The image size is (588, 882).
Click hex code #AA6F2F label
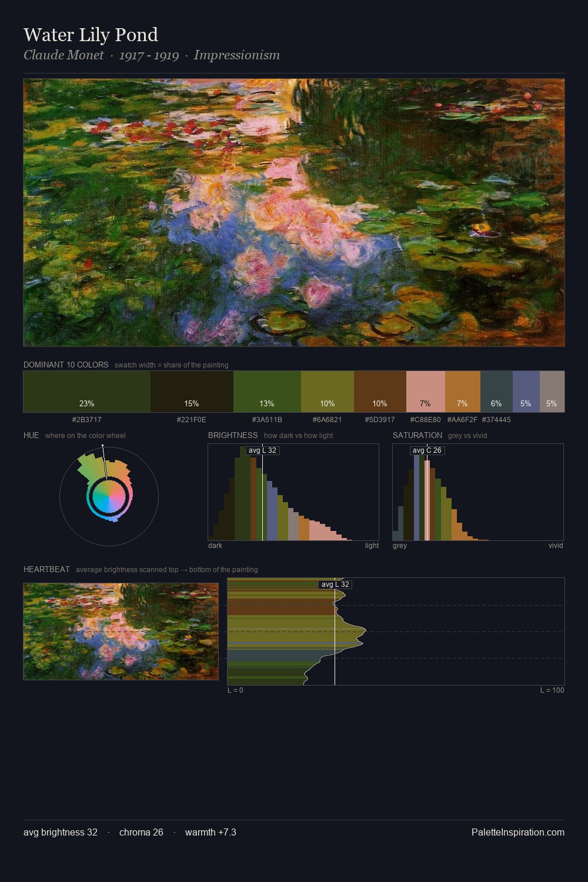click(463, 420)
